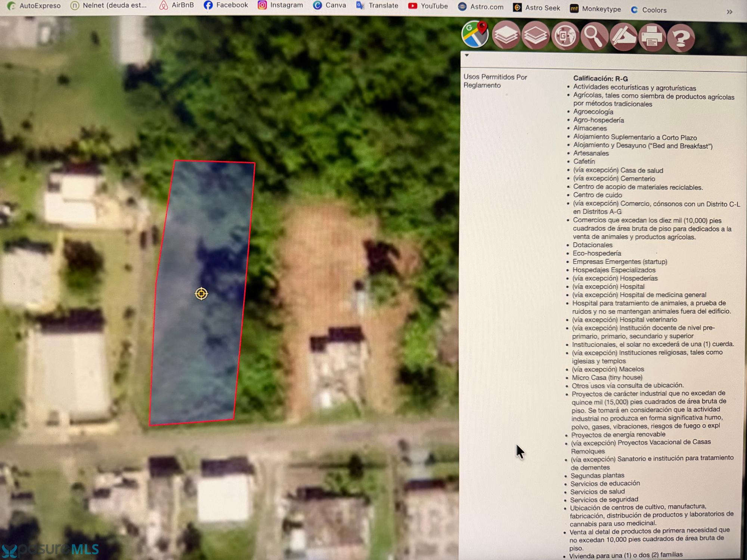
Task: Show more bookmarks with double chevron
Action: (x=729, y=12)
